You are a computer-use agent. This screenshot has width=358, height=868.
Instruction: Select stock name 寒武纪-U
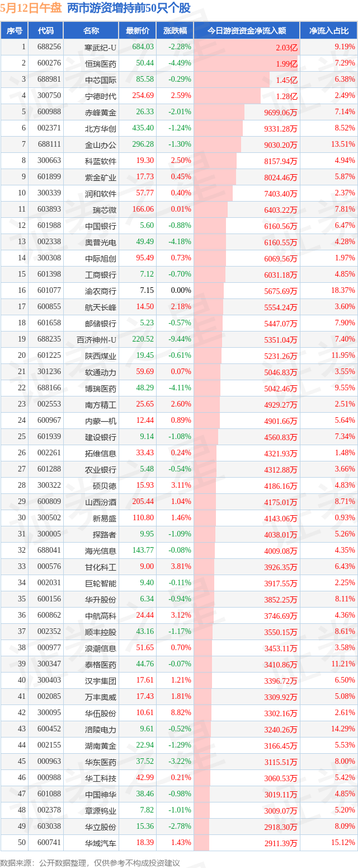tap(101, 47)
